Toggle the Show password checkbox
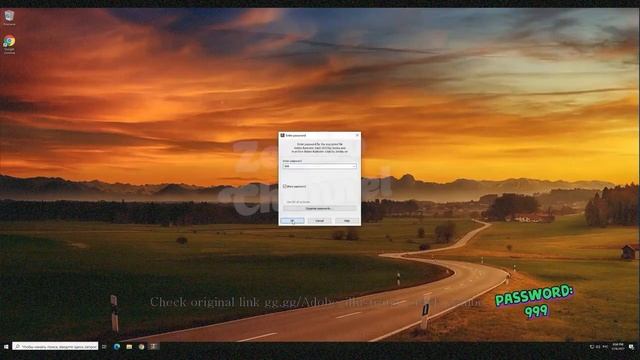The image size is (640, 360). tap(285, 186)
